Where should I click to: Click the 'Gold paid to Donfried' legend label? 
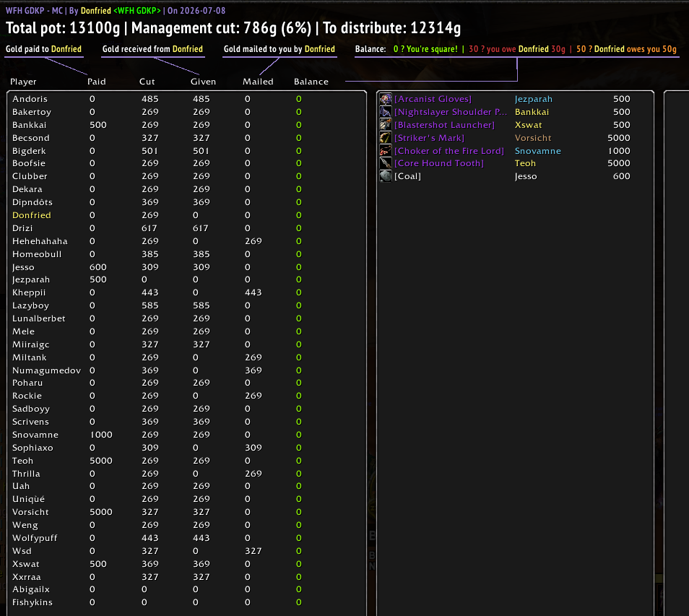(x=43, y=49)
